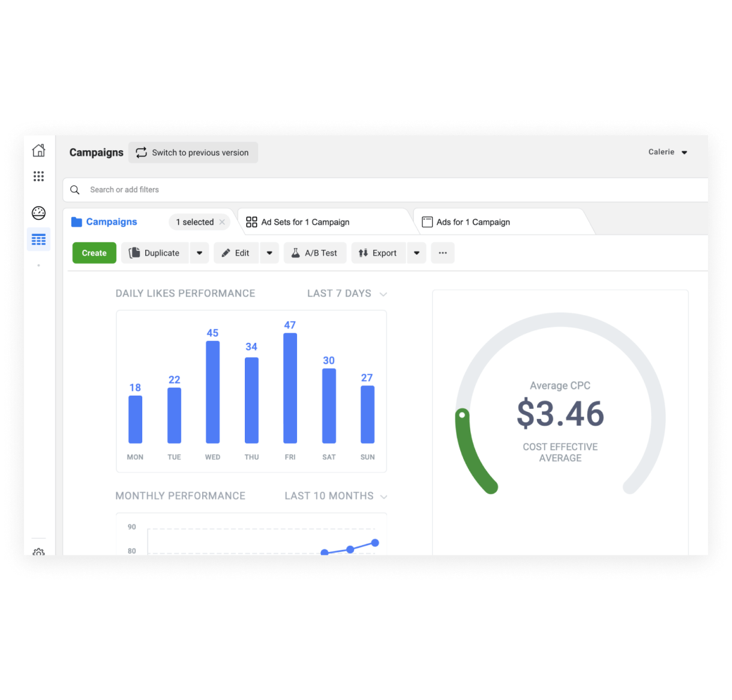Click Switch to previous version button
Image resolution: width=732 pixels, height=700 pixels.
coord(193,152)
